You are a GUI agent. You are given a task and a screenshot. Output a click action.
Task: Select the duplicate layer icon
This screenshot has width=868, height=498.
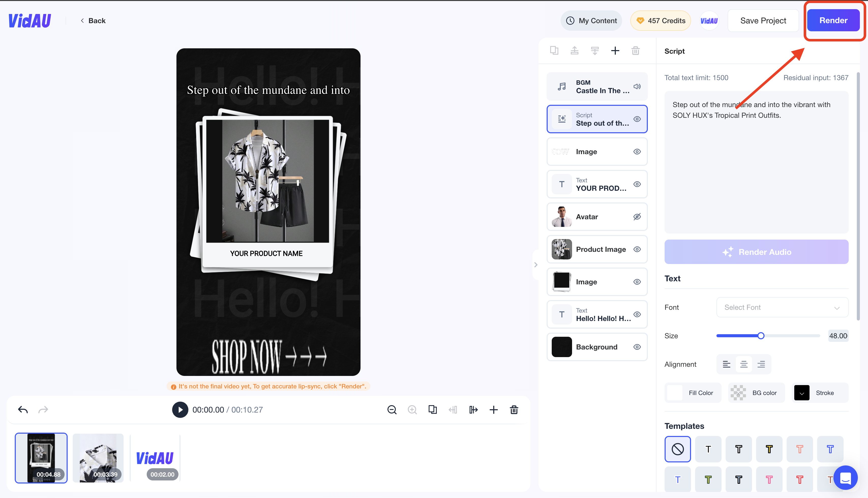click(554, 51)
